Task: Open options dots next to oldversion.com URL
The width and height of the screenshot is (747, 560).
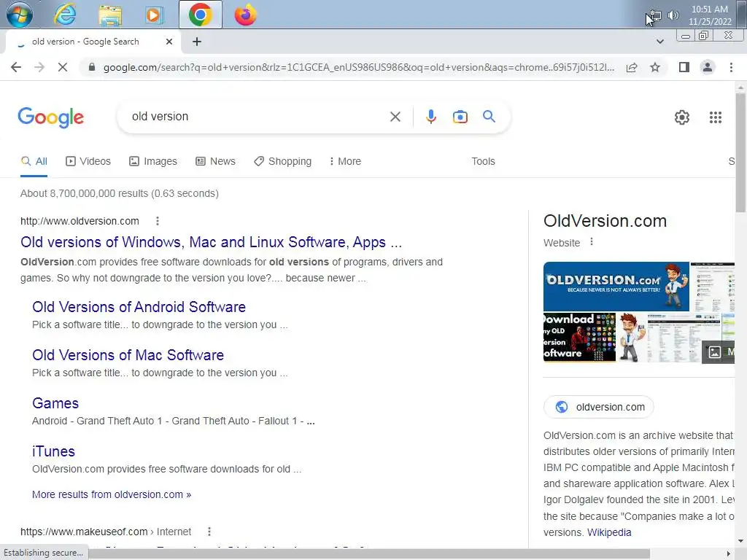Action: pyautogui.click(x=158, y=221)
